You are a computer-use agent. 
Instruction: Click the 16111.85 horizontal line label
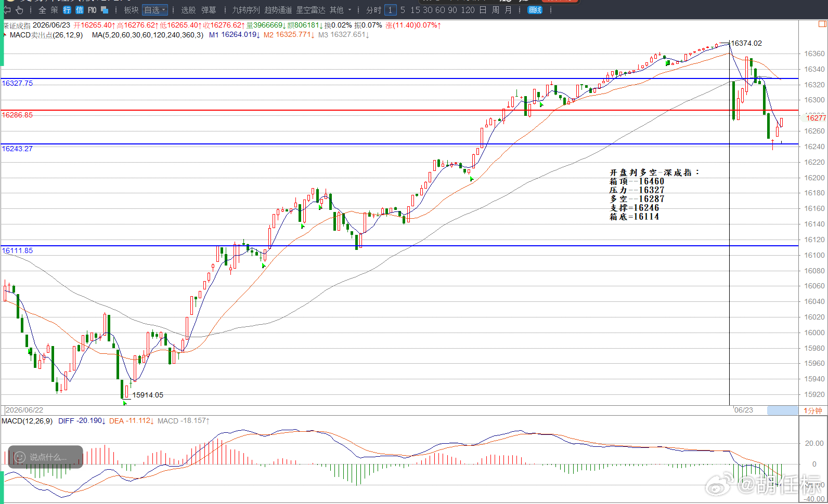17,250
